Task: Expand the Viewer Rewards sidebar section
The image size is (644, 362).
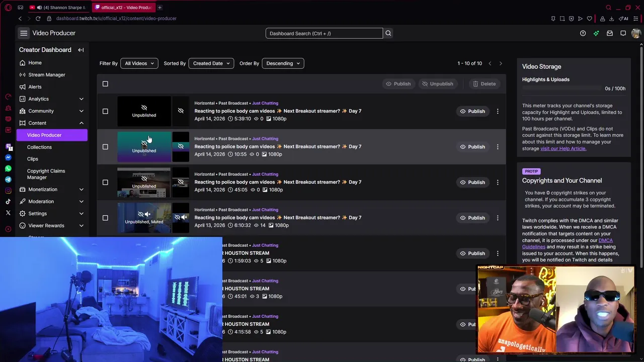Action: click(52, 226)
